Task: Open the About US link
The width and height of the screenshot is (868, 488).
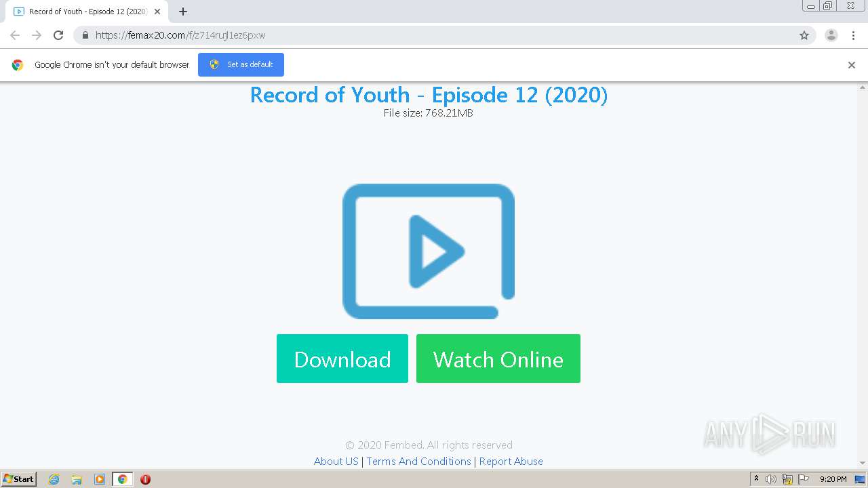Action: pyautogui.click(x=336, y=461)
